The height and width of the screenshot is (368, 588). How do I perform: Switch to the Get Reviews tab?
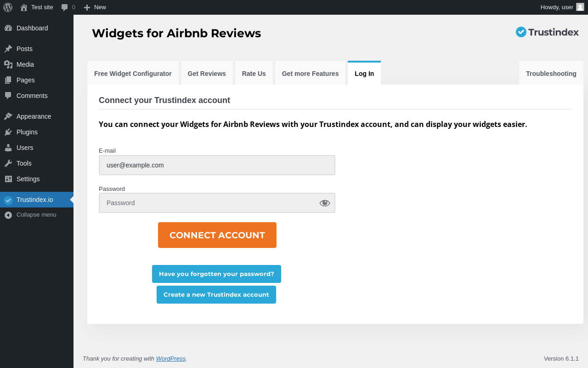[x=207, y=73]
